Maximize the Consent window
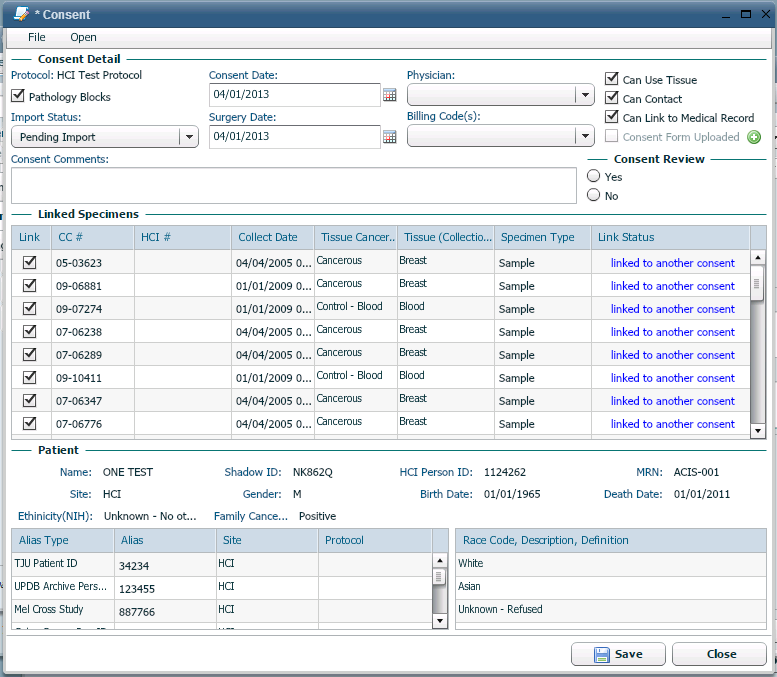The width and height of the screenshot is (777, 677). (746, 14)
